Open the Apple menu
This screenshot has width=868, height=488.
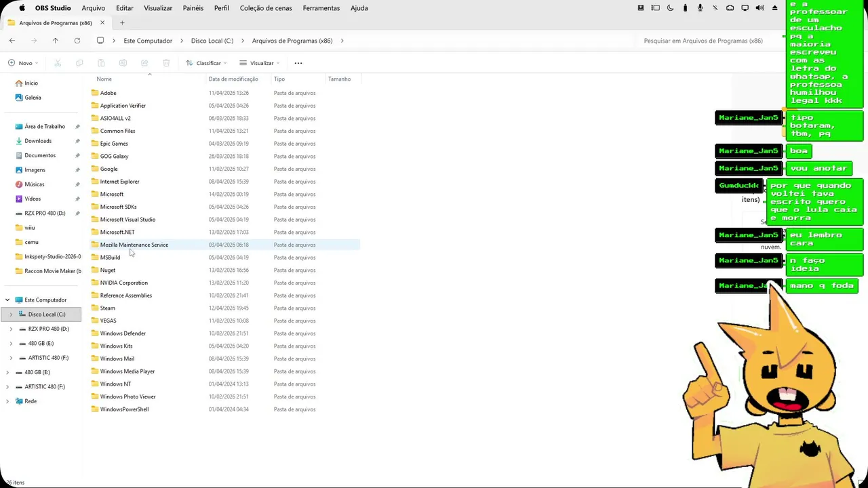[x=22, y=8]
